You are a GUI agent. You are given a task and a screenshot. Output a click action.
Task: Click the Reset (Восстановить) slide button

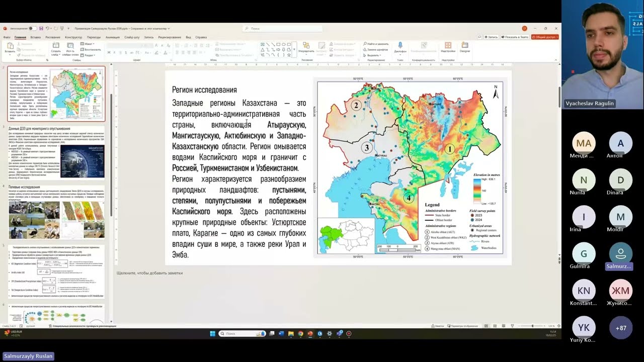(x=91, y=50)
